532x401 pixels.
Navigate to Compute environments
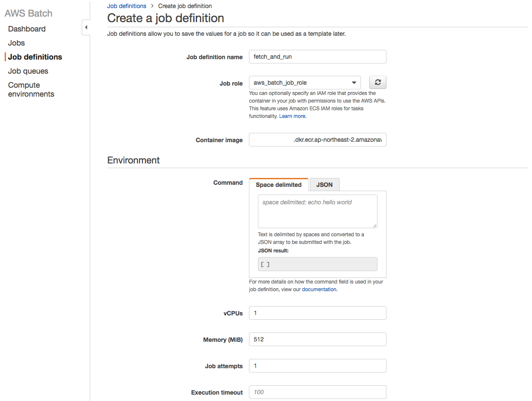pos(31,89)
